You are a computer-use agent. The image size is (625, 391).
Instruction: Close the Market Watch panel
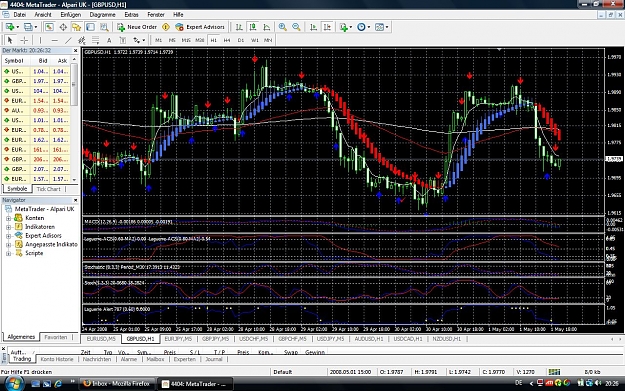pos(75,51)
